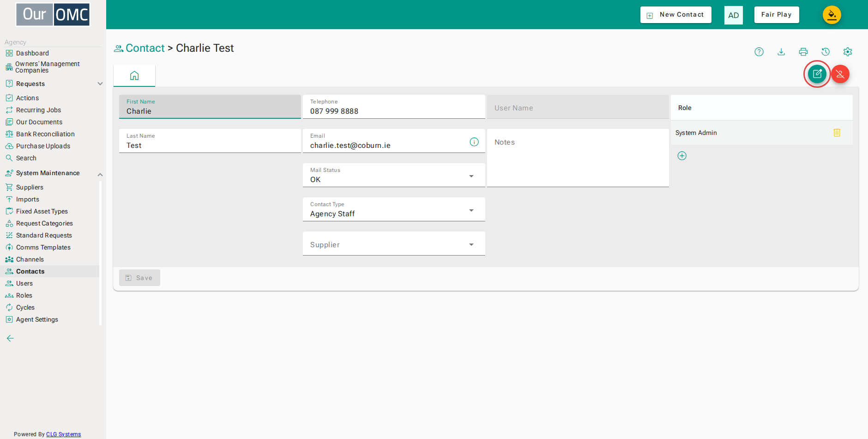This screenshot has height=439, width=868.
Task: Click the print icon
Action: click(803, 52)
